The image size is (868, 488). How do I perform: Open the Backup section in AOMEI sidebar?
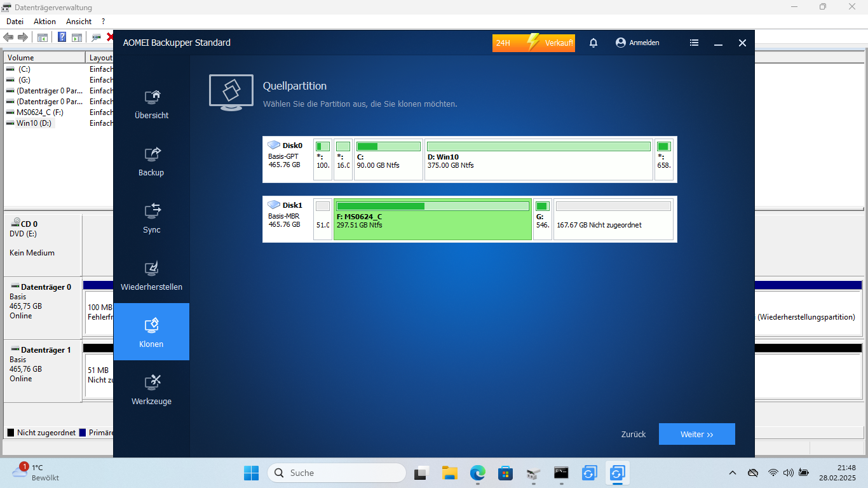tap(151, 162)
